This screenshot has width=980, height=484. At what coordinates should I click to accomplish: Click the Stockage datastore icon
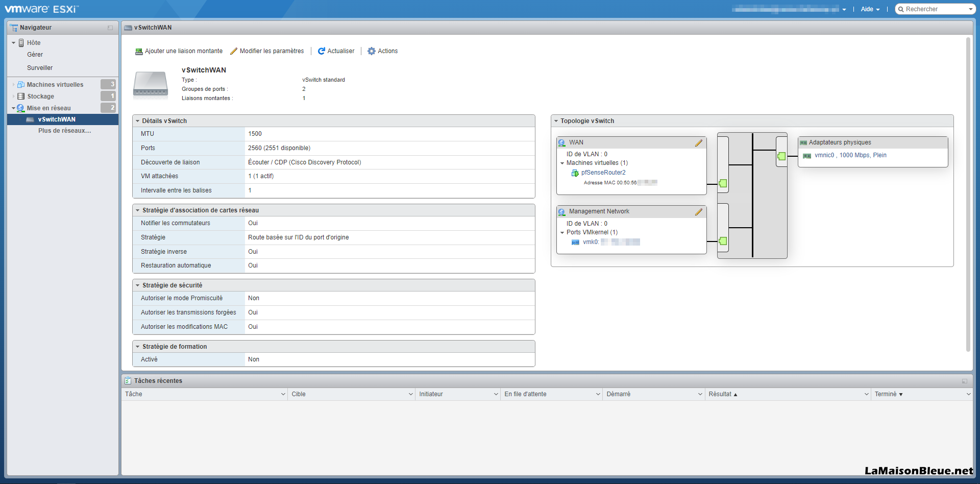[21, 96]
